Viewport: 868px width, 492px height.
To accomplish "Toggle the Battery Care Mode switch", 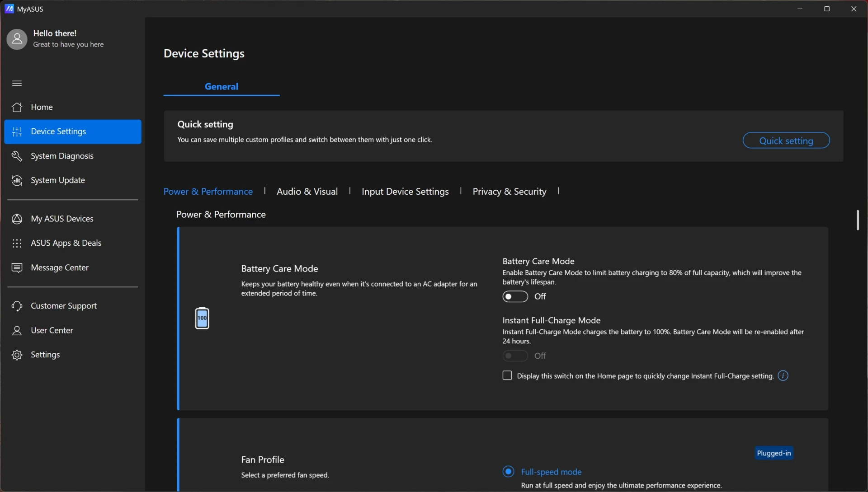I will tap(515, 296).
